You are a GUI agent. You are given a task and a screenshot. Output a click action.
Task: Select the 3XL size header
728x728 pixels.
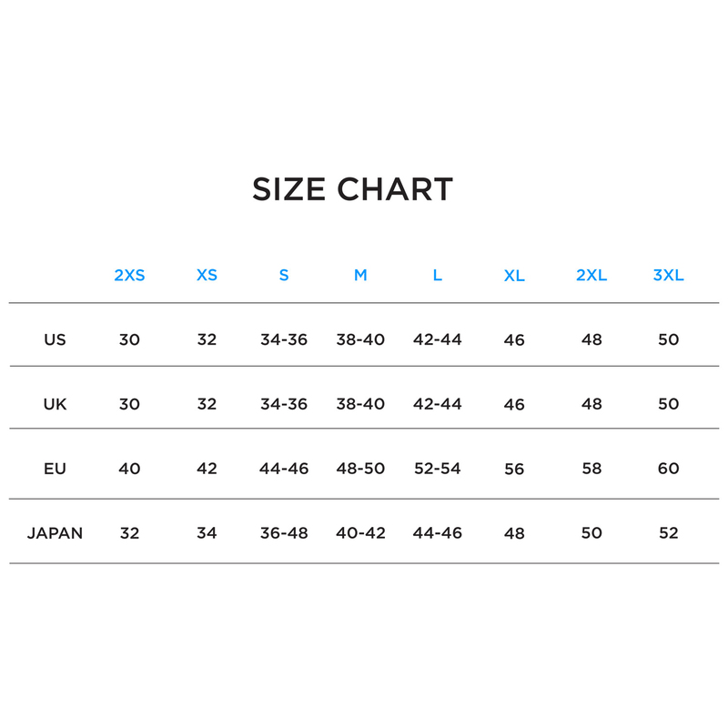pos(668,275)
